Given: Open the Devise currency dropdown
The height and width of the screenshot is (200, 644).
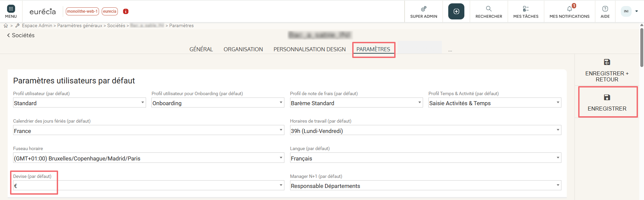Looking at the screenshot, I should pos(148,186).
